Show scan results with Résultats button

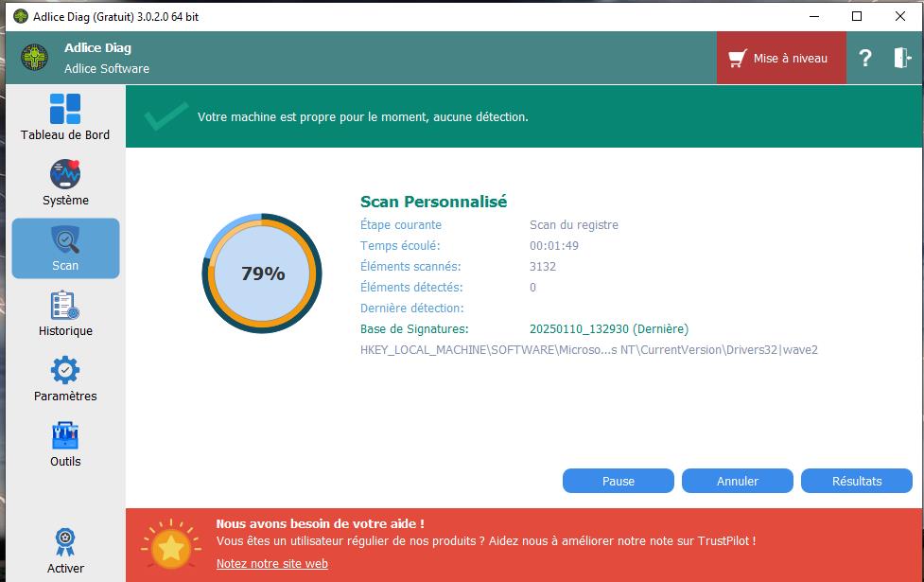[857, 481]
